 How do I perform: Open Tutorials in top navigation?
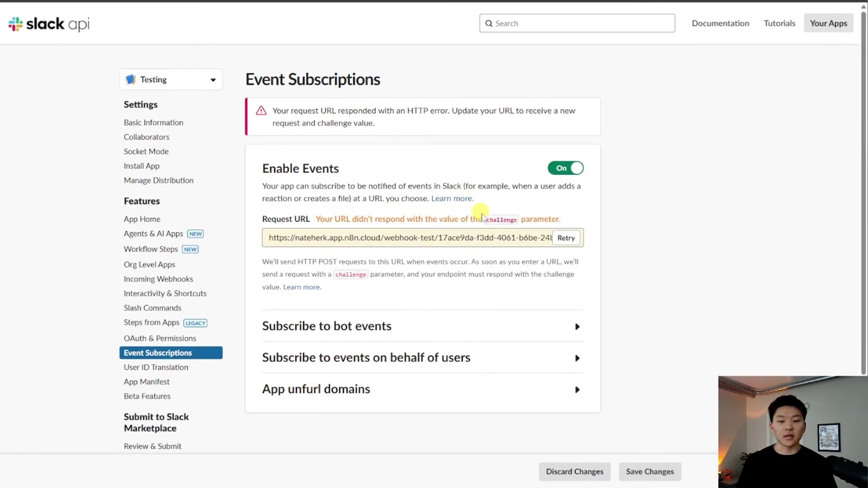pyautogui.click(x=780, y=23)
